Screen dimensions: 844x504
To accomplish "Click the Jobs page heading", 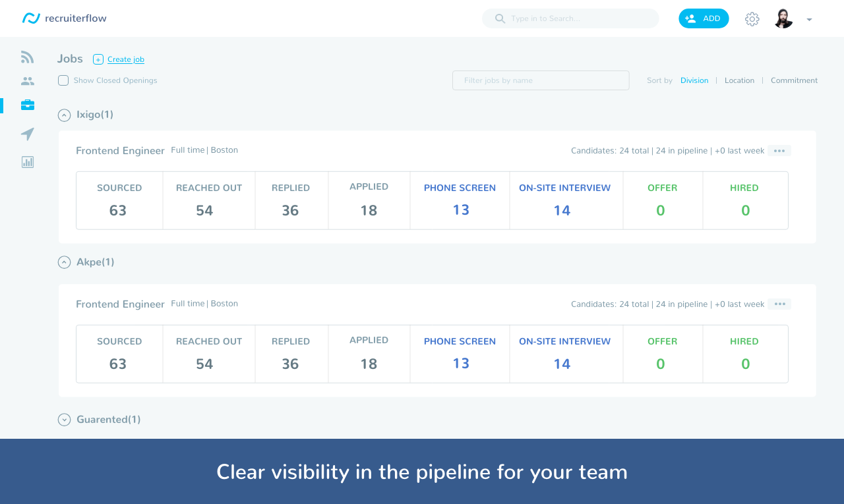I will [70, 59].
